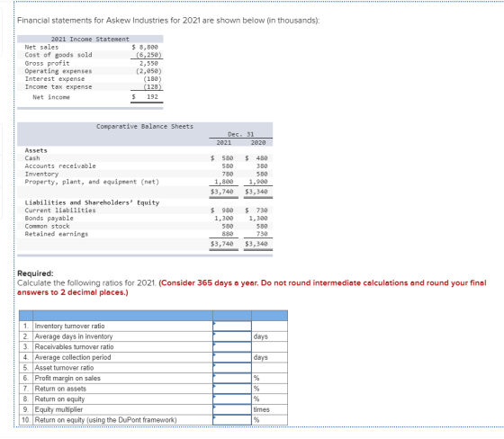The height and width of the screenshot is (439, 504).
Task: Click the 'Liabilities and Shareholders' Equity' heading
Action: click(x=92, y=202)
